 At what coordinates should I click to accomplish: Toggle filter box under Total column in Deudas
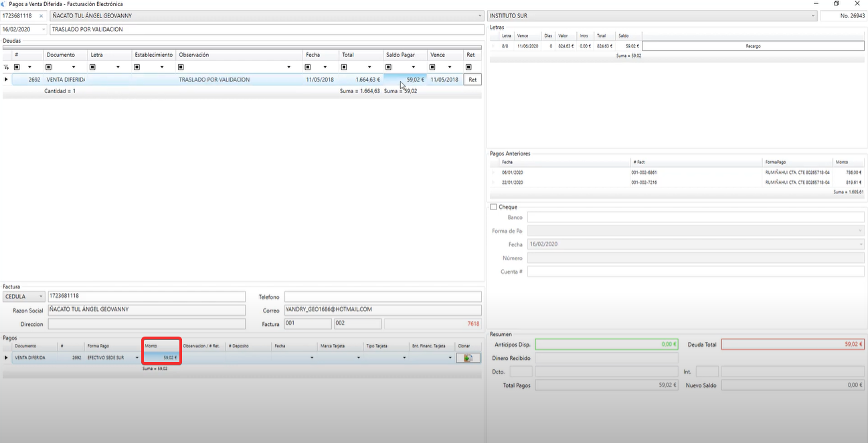[344, 67]
